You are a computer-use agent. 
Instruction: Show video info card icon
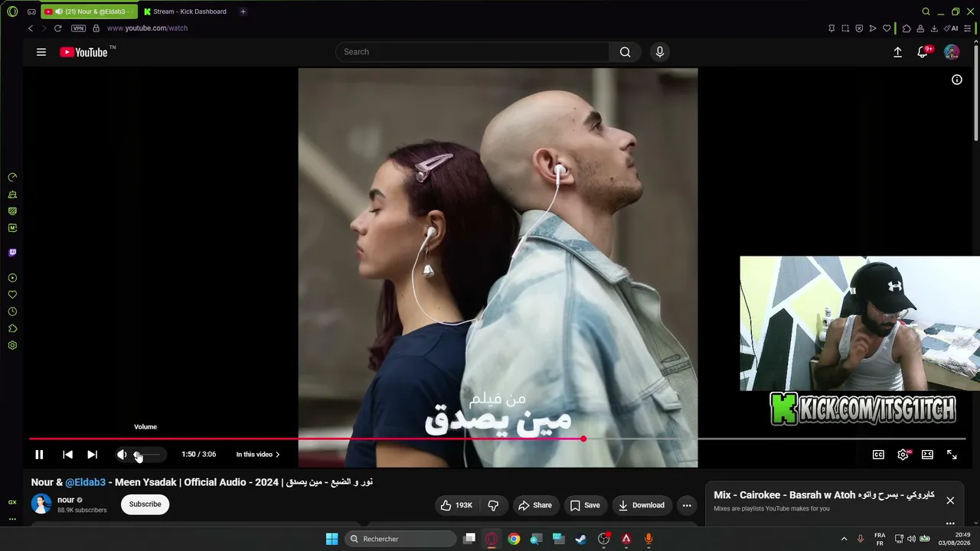957,80
